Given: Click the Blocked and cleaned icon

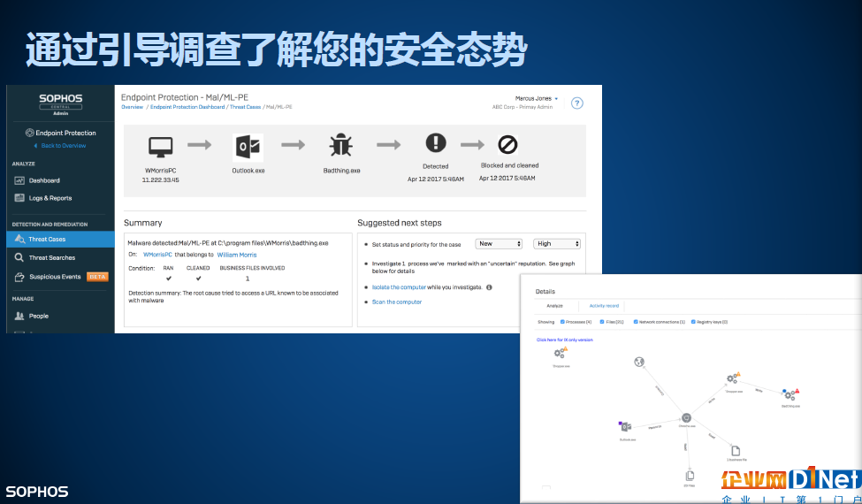Looking at the screenshot, I should point(507,144).
